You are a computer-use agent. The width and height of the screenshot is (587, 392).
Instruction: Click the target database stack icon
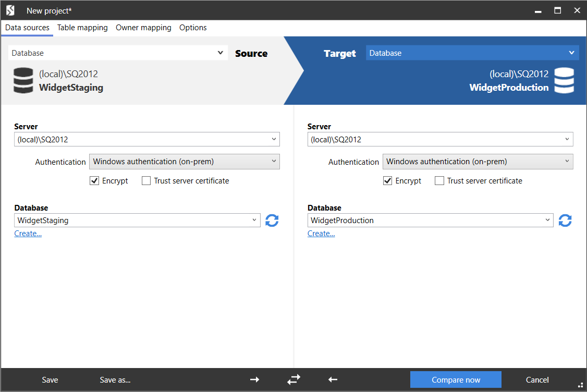pos(564,81)
